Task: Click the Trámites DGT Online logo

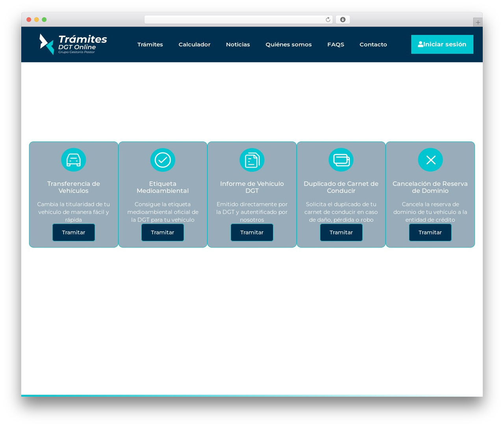Action: [x=73, y=44]
